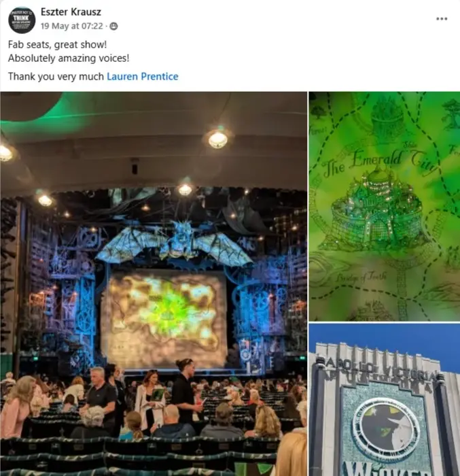Image resolution: width=460 pixels, height=476 pixels.
Task: Click the 'Thank you very much' text
Action: coord(56,76)
